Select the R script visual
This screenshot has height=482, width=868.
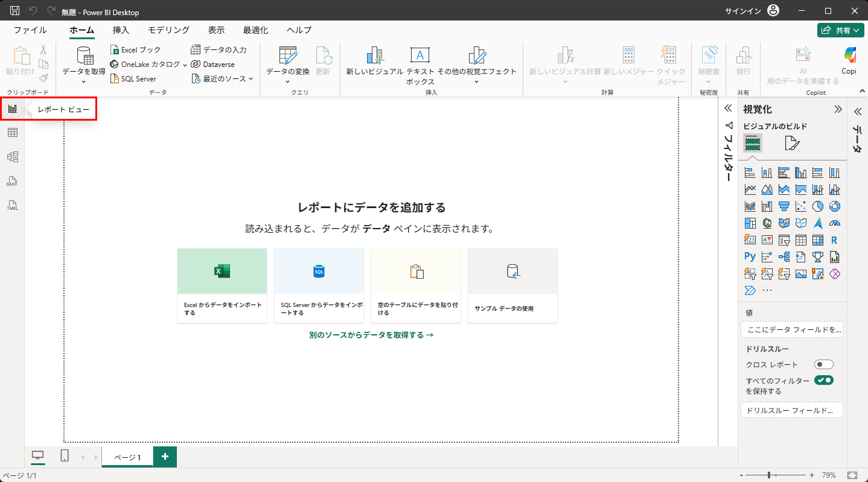pos(835,240)
